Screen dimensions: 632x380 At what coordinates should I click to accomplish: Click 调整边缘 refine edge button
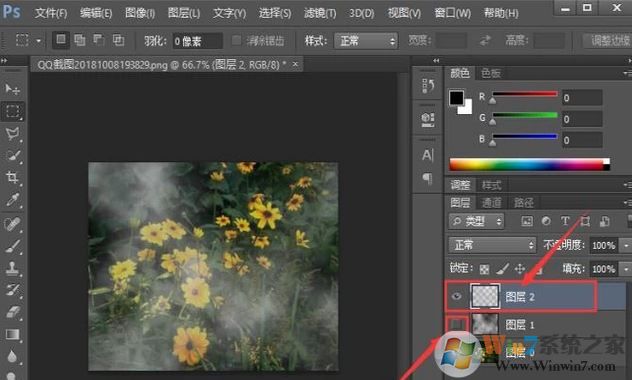(x=608, y=40)
